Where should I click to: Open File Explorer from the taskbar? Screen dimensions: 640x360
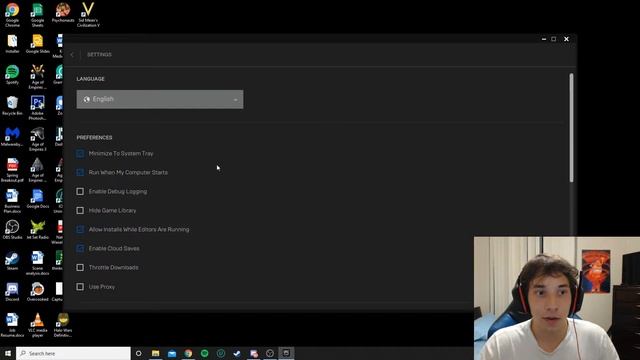coord(156,353)
